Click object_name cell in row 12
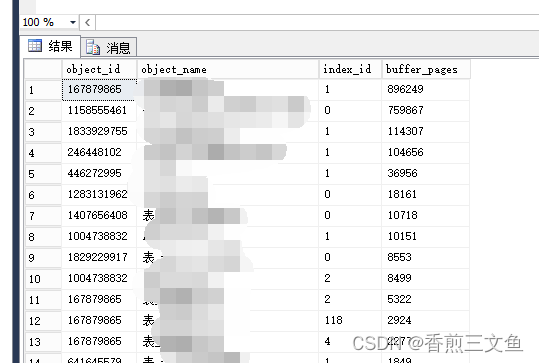 click(228, 320)
